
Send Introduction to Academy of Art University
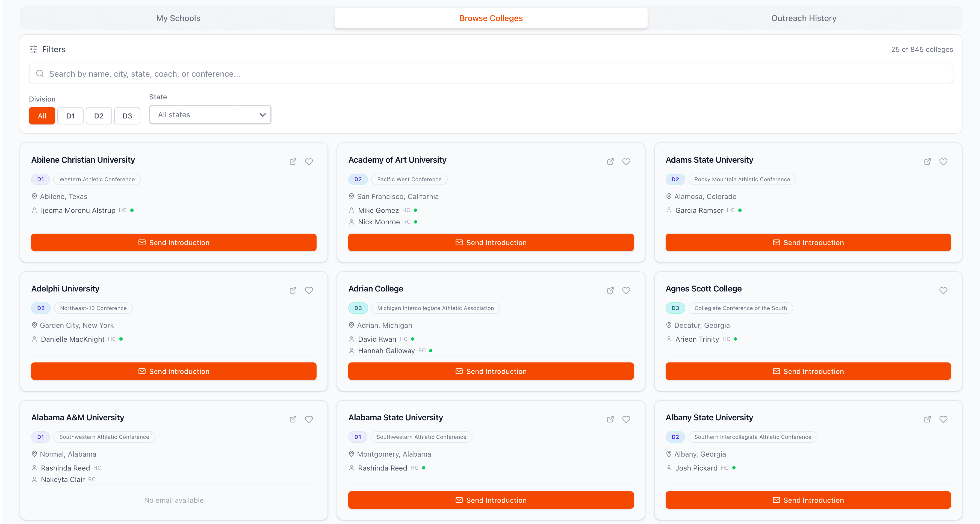(x=491, y=243)
